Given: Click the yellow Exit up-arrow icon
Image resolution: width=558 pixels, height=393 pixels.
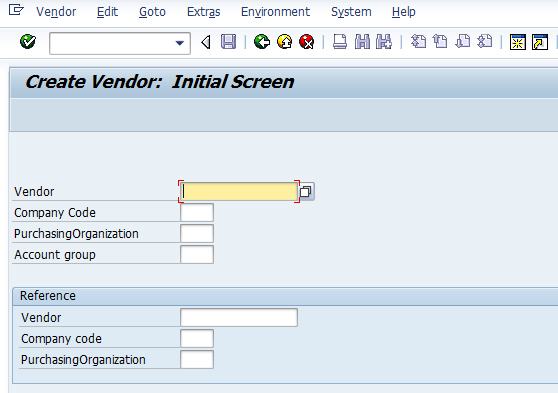Looking at the screenshot, I should tap(284, 42).
